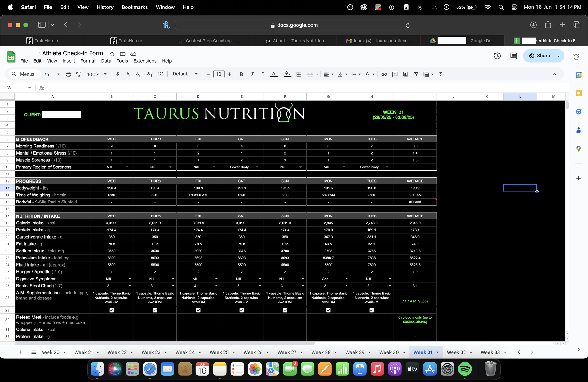Click the Insert link icon
The width and height of the screenshot is (588, 382).
(384, 74)
